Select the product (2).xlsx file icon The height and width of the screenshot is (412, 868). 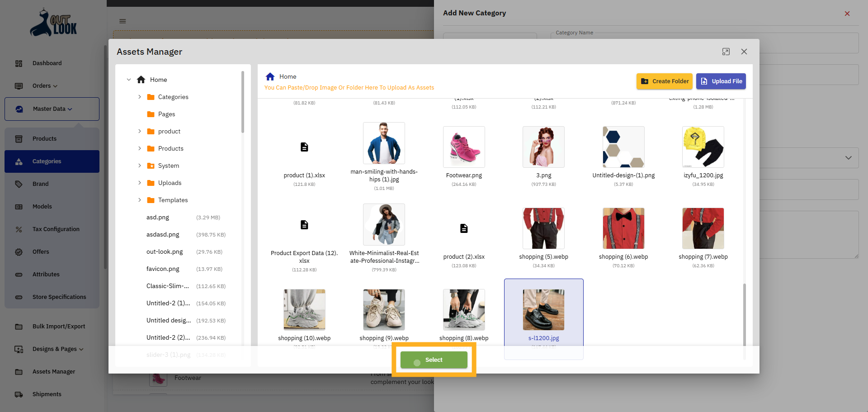pos(464,228)
